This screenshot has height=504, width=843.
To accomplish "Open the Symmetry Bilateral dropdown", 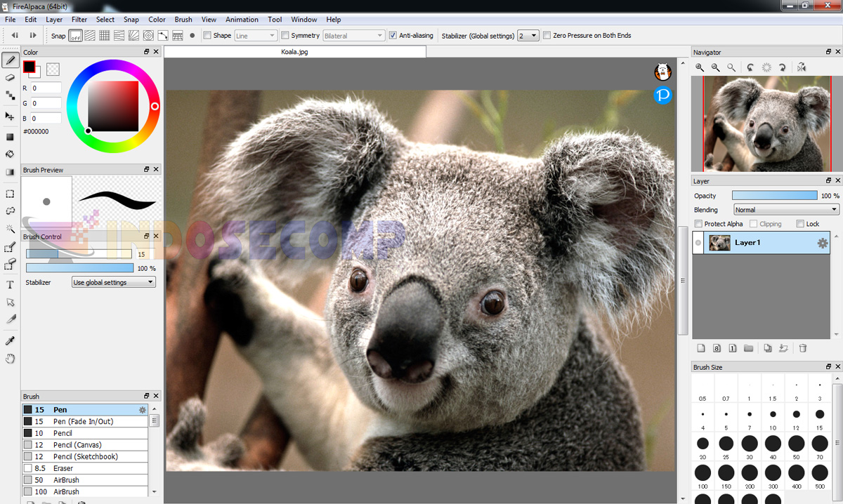I will [353, 35].
